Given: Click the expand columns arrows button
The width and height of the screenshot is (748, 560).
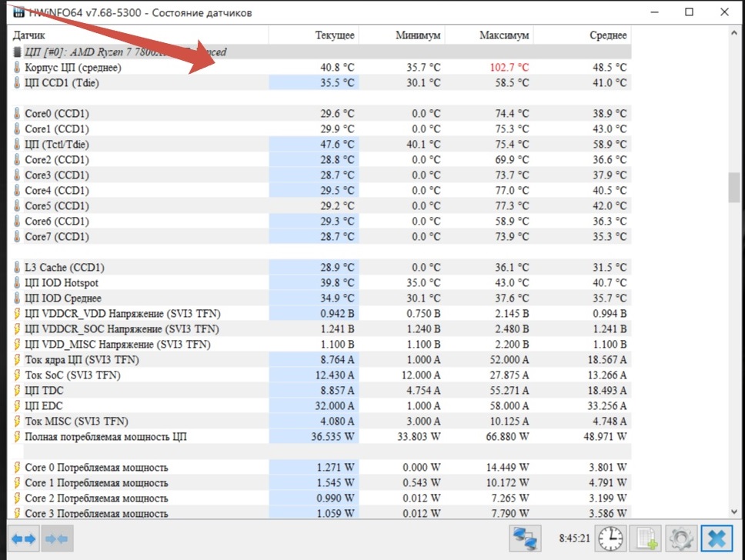Looking at the screenshot, I should (23, 538).
